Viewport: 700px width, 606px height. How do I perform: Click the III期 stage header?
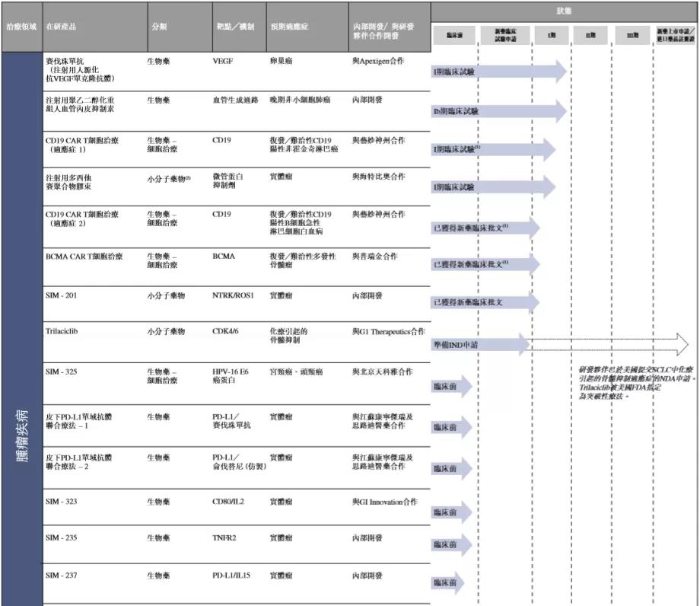(x=632, y=35)
